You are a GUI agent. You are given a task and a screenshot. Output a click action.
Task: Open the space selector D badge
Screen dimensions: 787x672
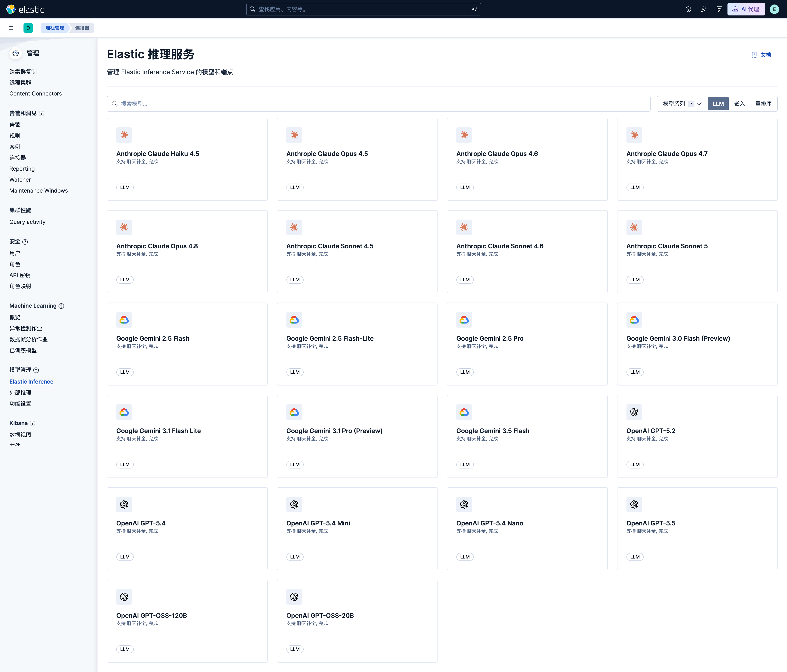pos(28,28)
